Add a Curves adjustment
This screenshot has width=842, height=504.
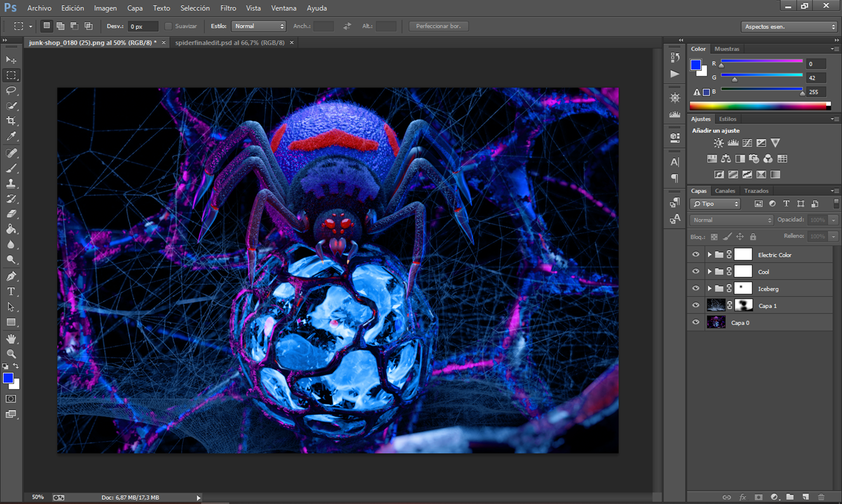pos(747,143)
